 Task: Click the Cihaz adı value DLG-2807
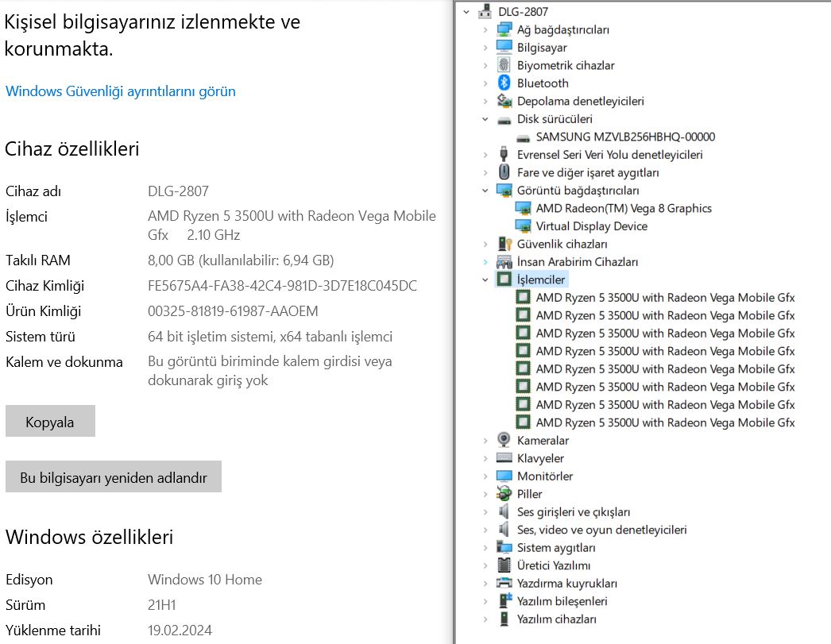point(178,191)
